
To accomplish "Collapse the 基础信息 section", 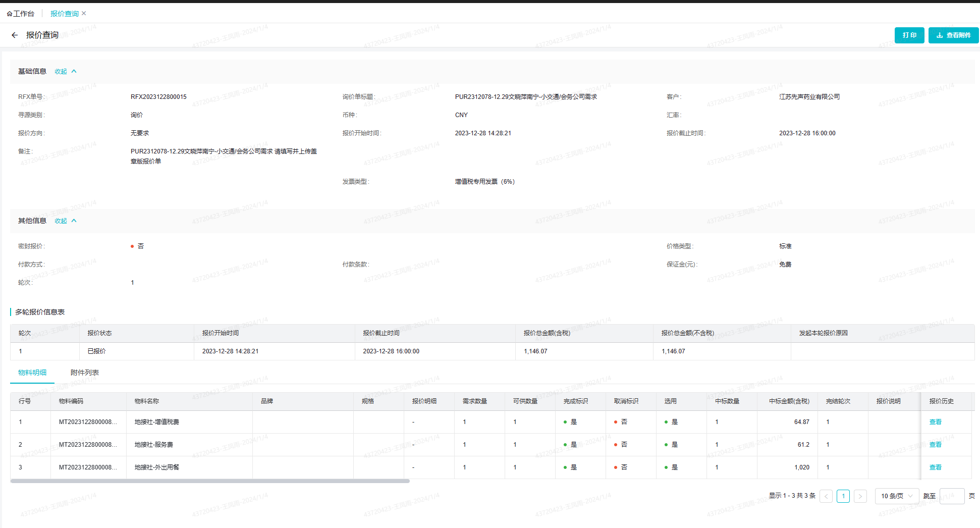I will pos(65,72).
